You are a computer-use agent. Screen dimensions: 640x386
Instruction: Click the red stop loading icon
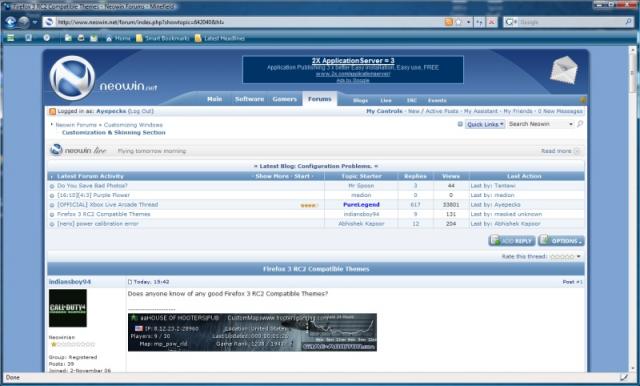click(492, 22)
